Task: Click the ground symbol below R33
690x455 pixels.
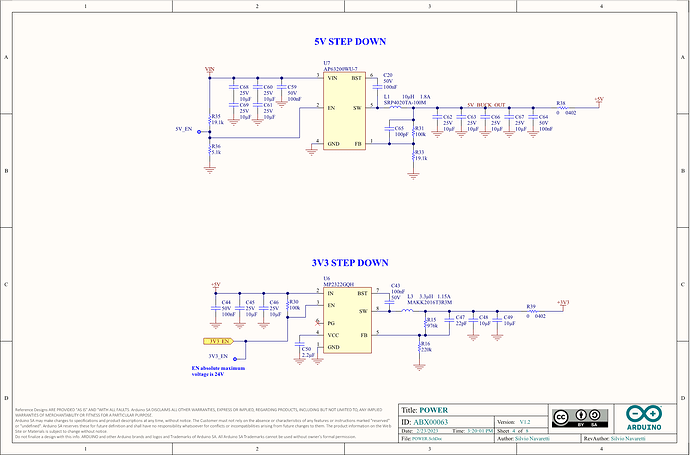Action: coord(413,176)
